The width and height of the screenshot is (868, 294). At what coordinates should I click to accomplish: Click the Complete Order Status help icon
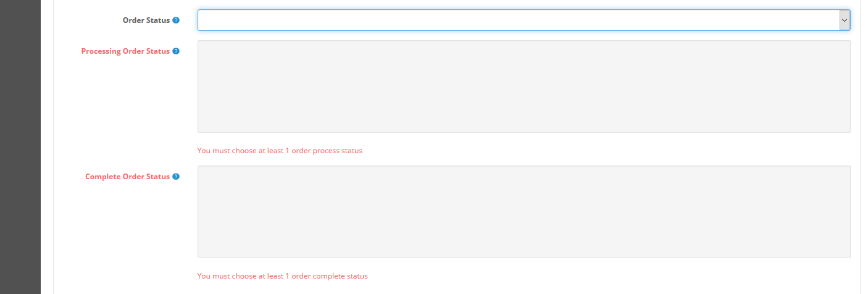tap(176, 177)
